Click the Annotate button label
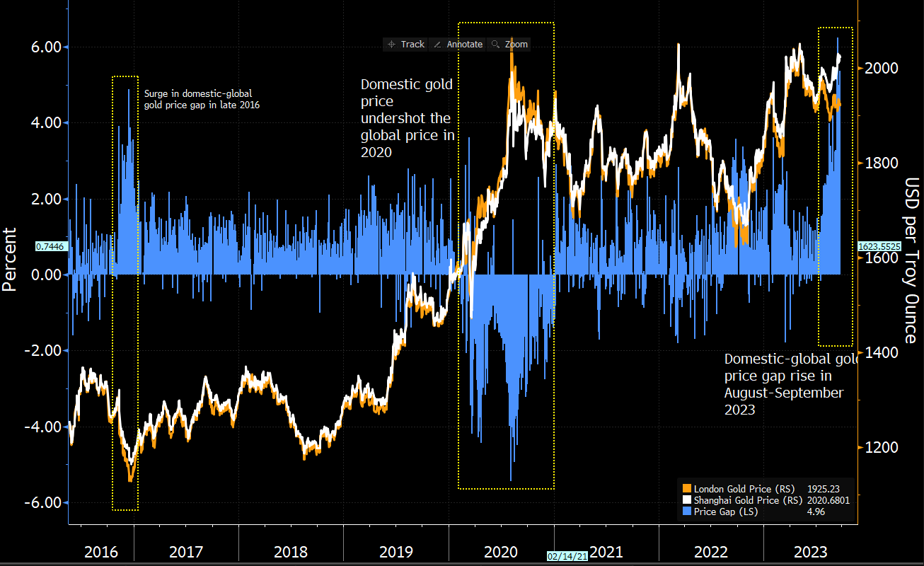The height and width of the screenshot is (566, 924). pyautogui.click(x=464, y=44)
